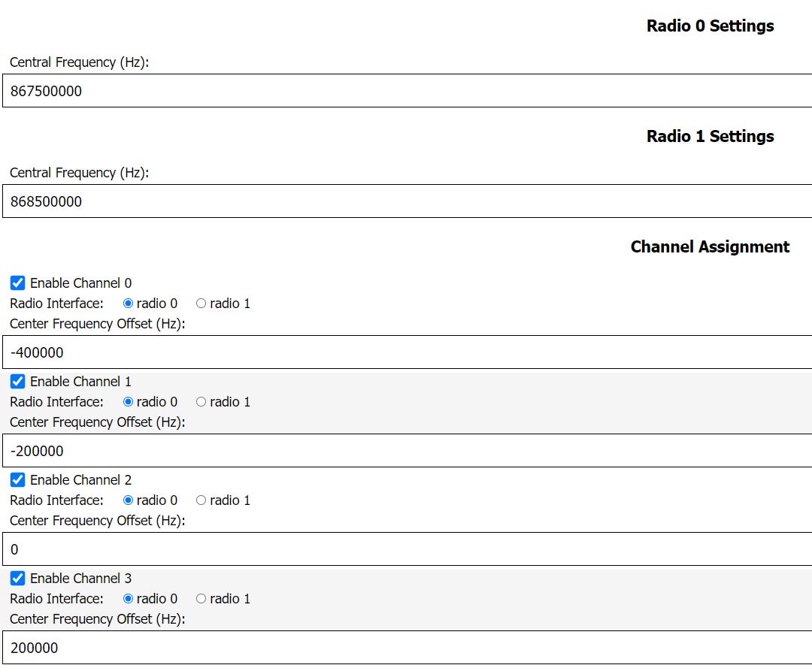The width and height of the screenshot is (812, 665).
Task: Toggle Enable Channel 1 checkbox
Action: (17, 382)
